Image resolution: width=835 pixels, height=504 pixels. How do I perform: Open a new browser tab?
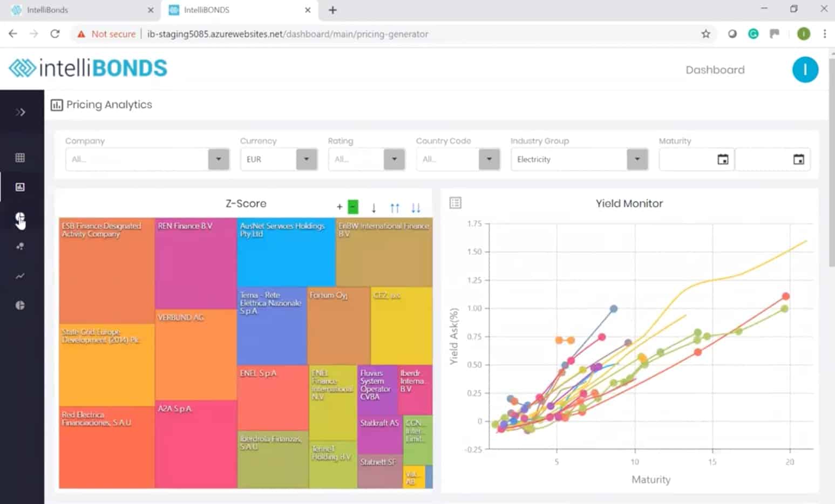point(332,10)
